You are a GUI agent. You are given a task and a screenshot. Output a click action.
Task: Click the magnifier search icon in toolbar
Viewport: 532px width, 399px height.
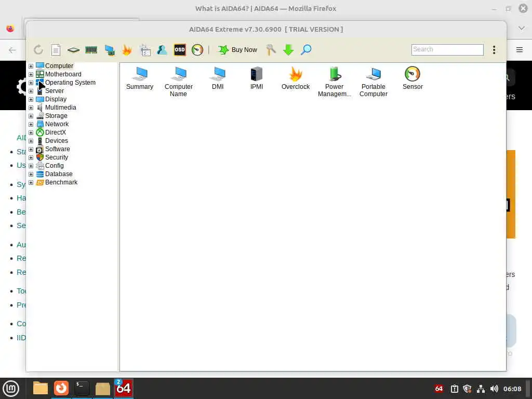306,50
